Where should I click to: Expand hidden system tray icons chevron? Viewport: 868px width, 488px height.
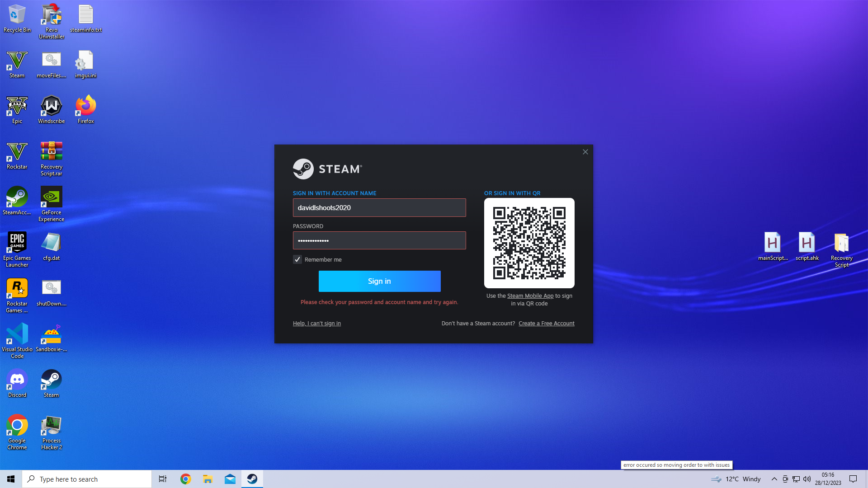(774, 479)
